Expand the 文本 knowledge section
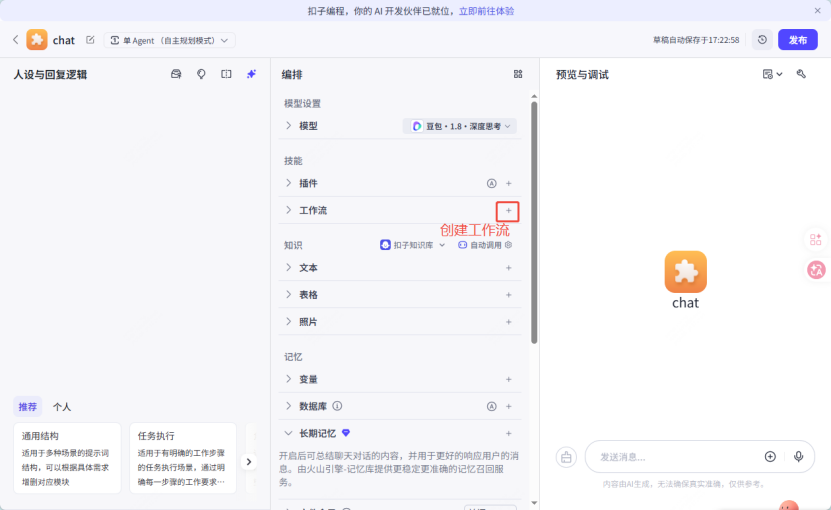 [288, 267]
